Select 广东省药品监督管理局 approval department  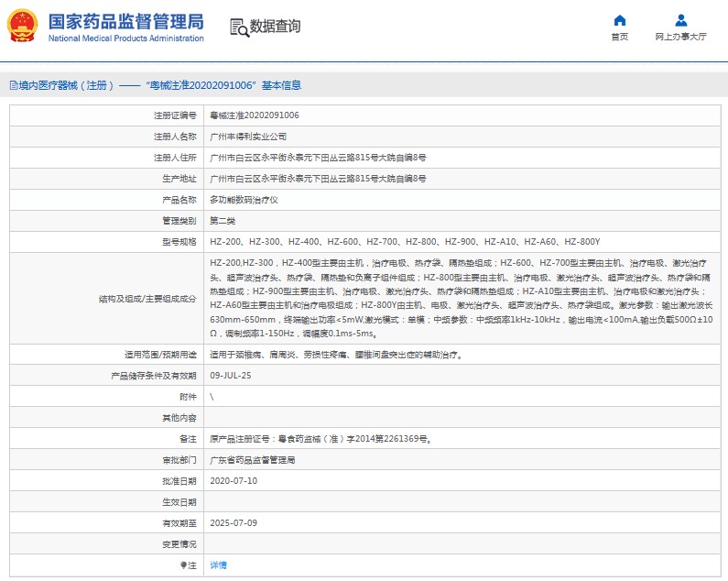252,460
